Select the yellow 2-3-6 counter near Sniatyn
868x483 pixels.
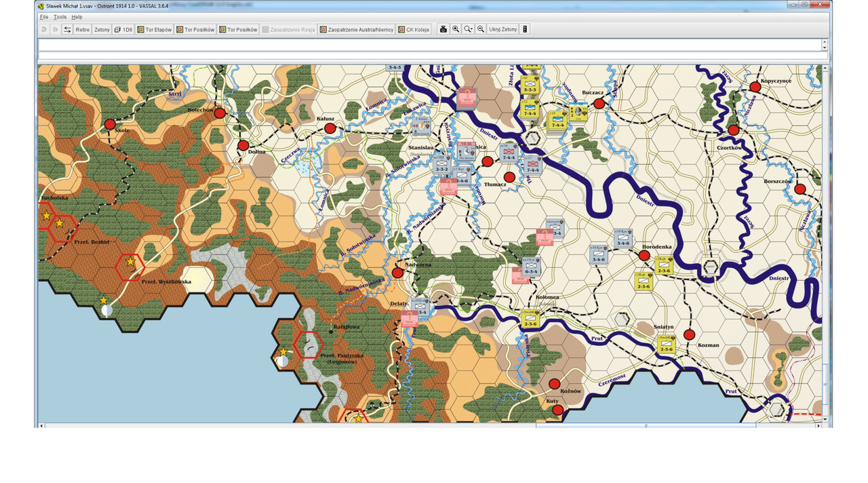667,345
